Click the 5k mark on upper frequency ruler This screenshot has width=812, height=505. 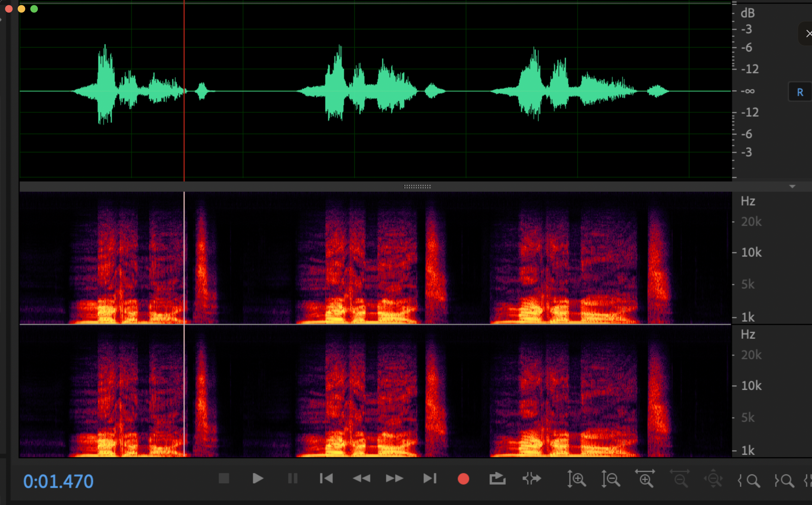click(x=748, y=284)
